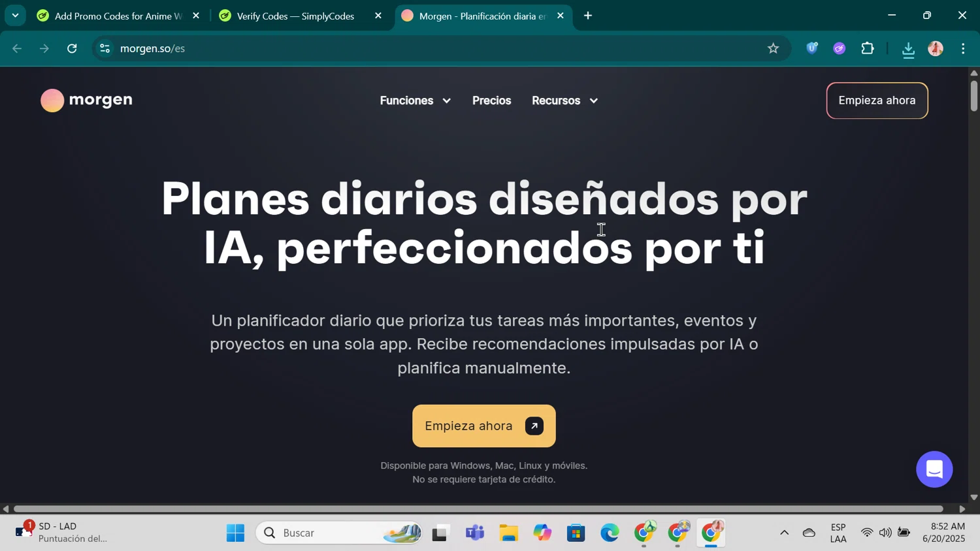Open the SD - LAD score widget

tap(62, 532)
